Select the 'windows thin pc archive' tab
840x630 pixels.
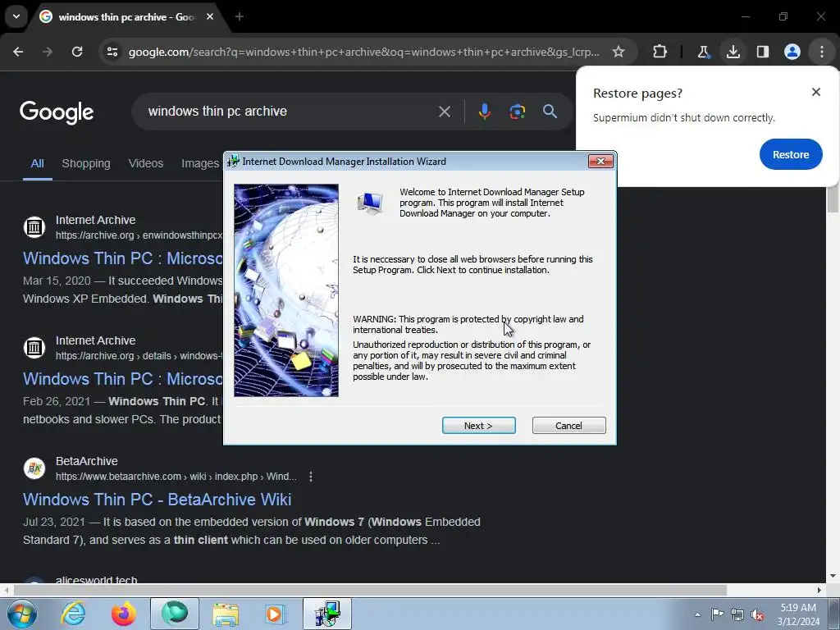126,17
